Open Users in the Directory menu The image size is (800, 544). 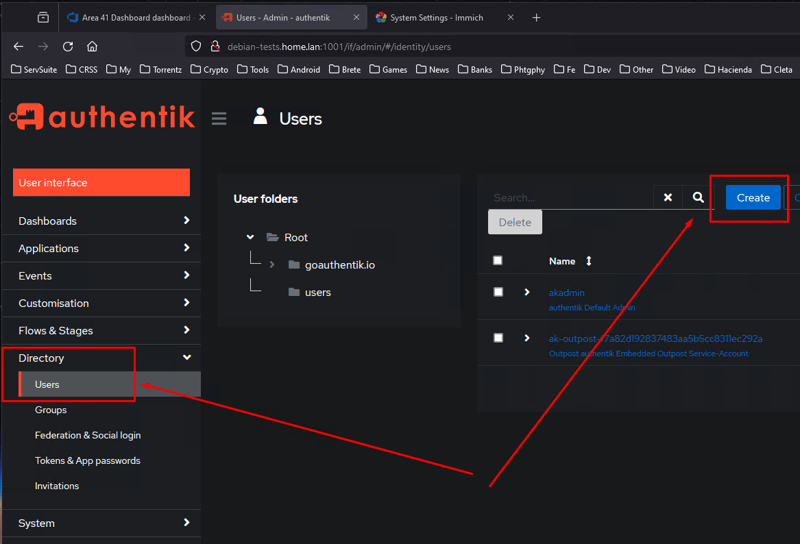(109, 384)
